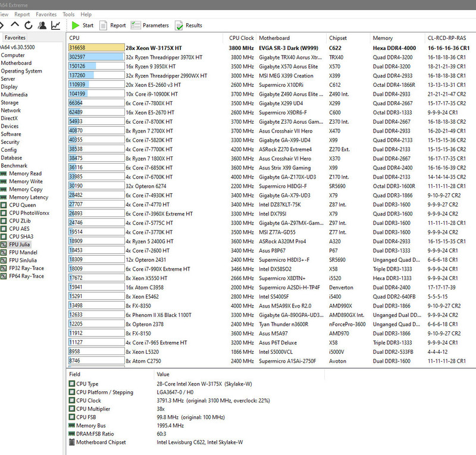Select Network in the sidebar
476x455 pixels.
(11, 111)
